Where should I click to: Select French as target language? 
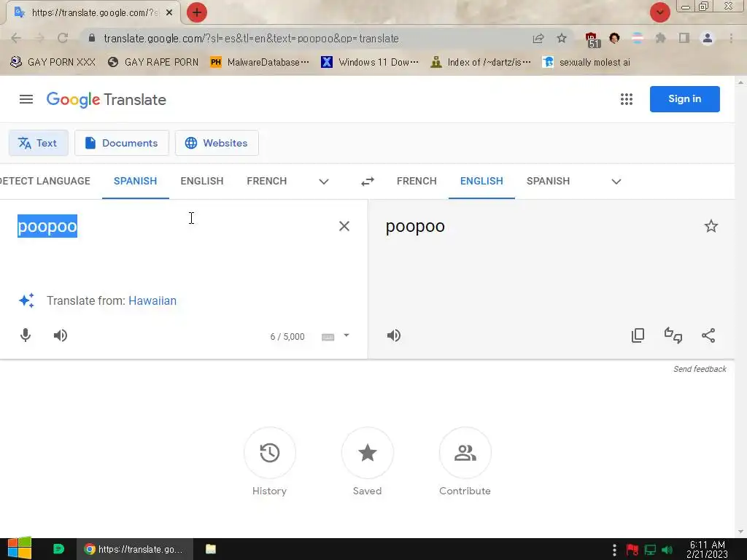point(417,181)
